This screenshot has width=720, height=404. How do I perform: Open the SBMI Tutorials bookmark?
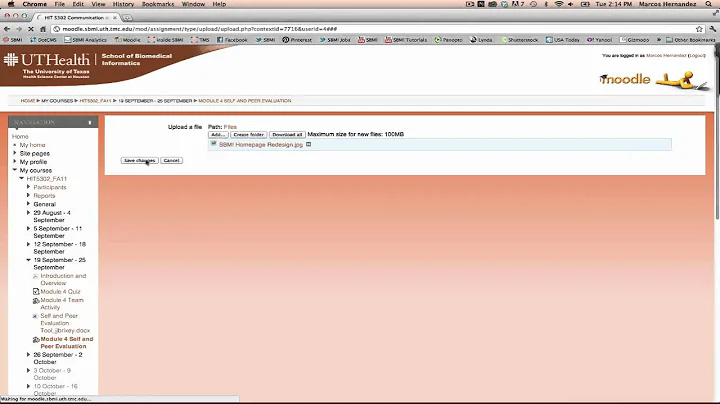406,40
